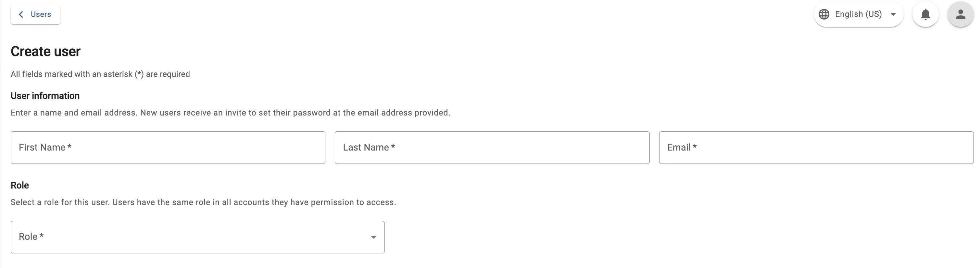Click the required fields asterisk notice
The width and height of the screenshot is (980, 268).
click(100, 74)
